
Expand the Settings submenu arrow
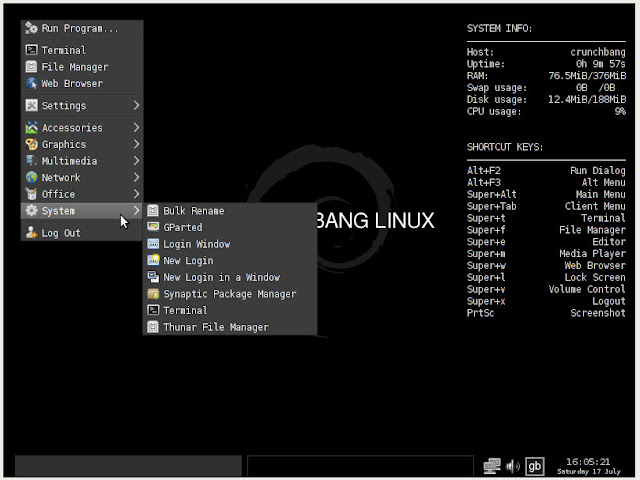(x=136, y=105)
